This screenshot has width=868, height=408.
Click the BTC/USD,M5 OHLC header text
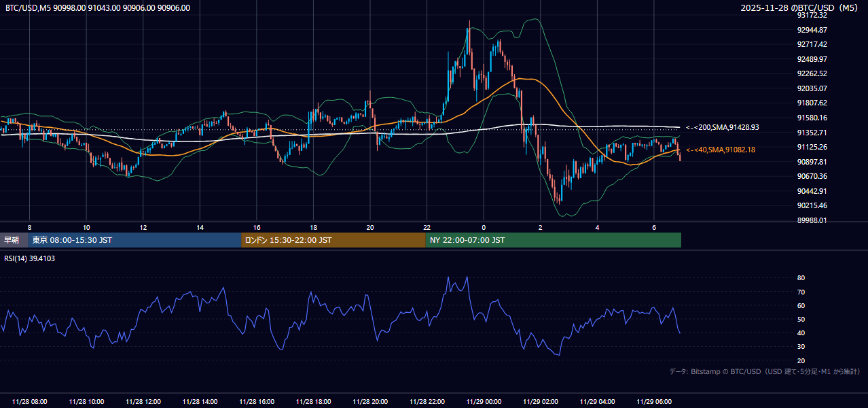click(x=98, y=8)
